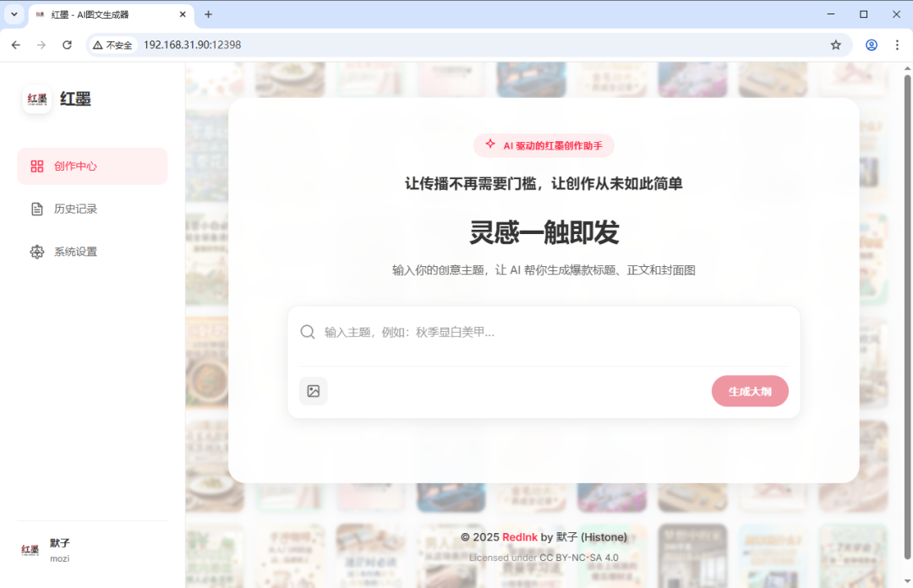The image size is (913, 588).
Task: Click the 红墨 logo at the sidebar top
Action: [x=37, y=99]
